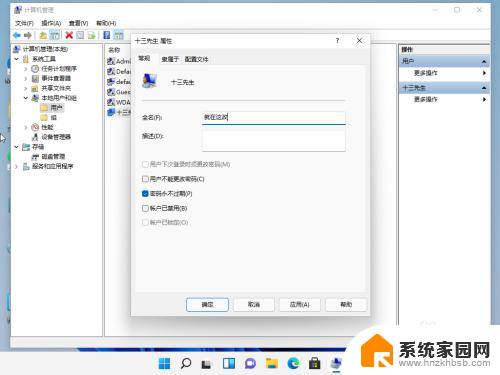Open the 帮助(H) menu
The width and height of the screenshot is (500, 375).
click(106, 23)
